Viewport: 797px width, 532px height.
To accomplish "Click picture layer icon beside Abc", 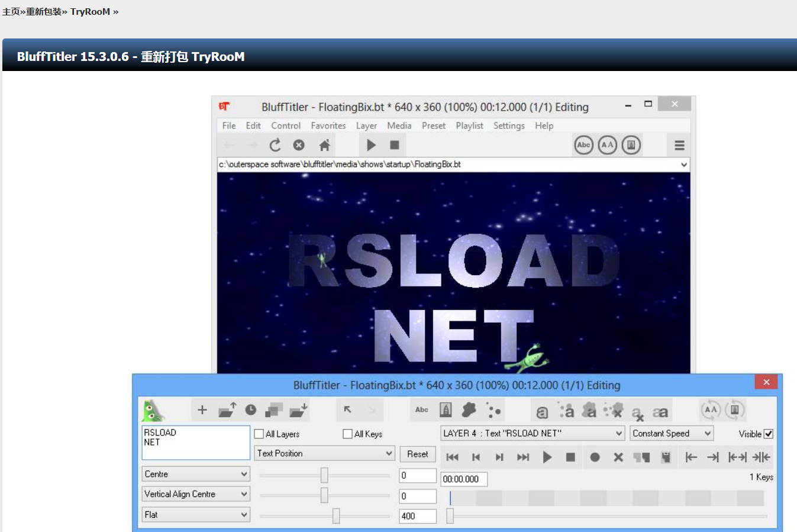I will coord(446,410).
